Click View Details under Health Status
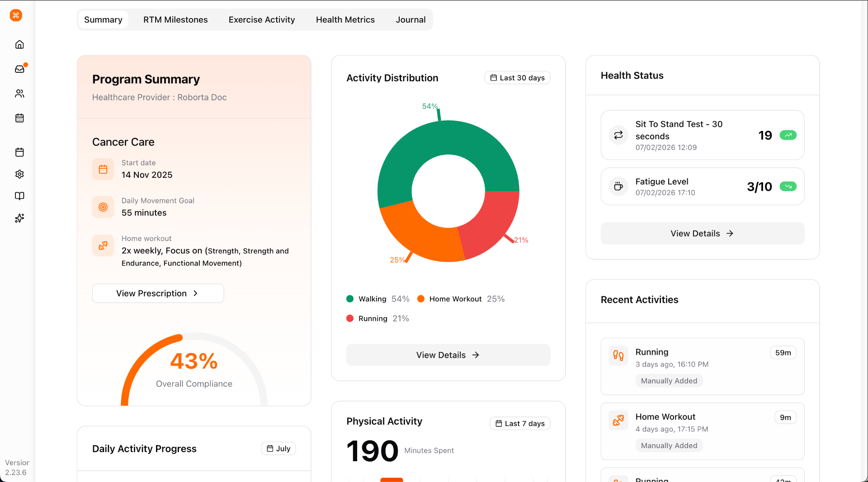The width and height of the screenshot is (868, 482). 702,234
